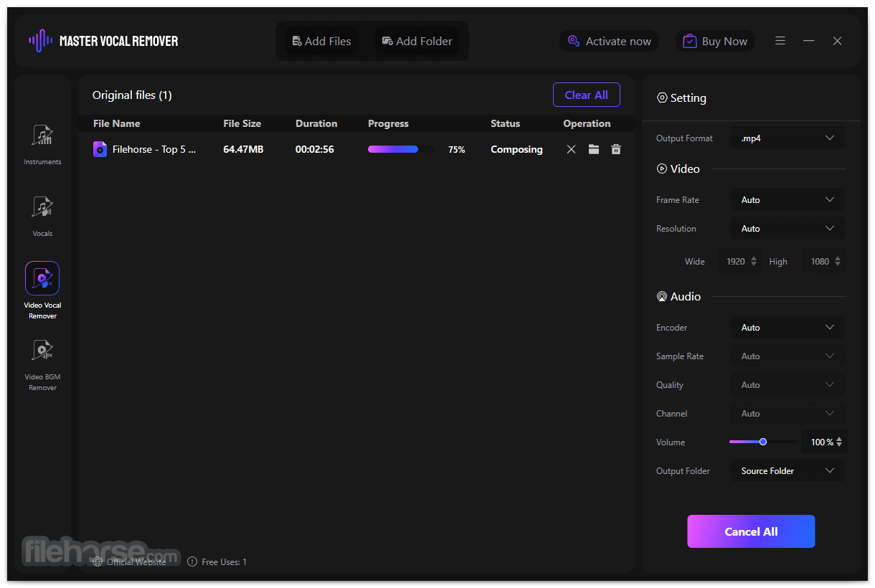The width and height of the screenshot is (875, 588).
Task: Open the hamburger menu
Action: (x=780, y=41)
